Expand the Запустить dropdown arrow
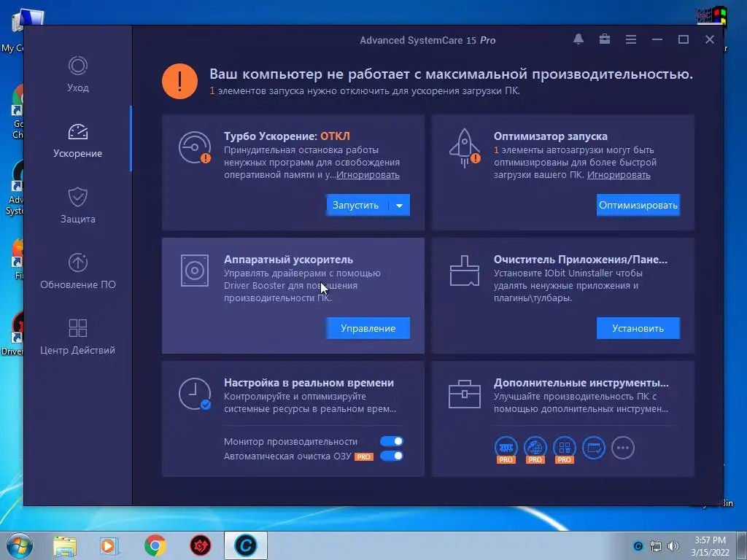 (399, 205)
